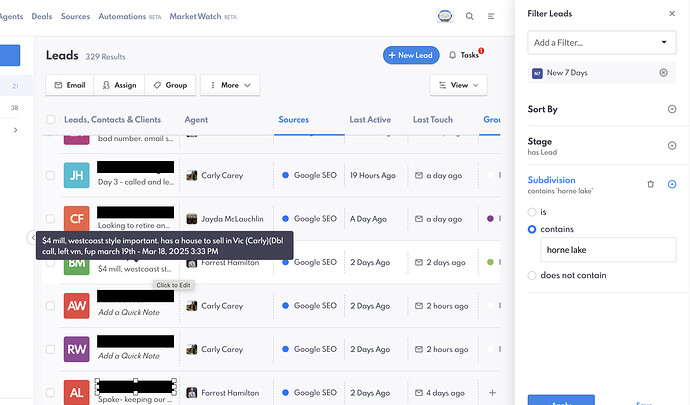Remove the New 7 Days filter

663,73
